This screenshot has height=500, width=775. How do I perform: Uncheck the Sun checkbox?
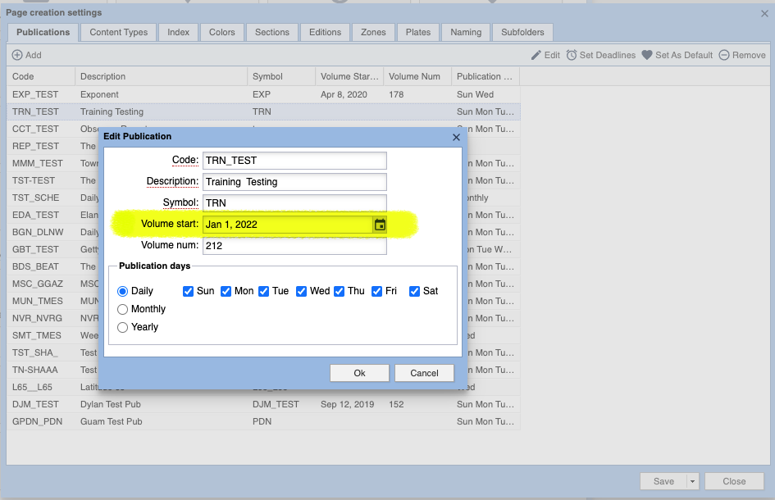click(x=188, y=291)
